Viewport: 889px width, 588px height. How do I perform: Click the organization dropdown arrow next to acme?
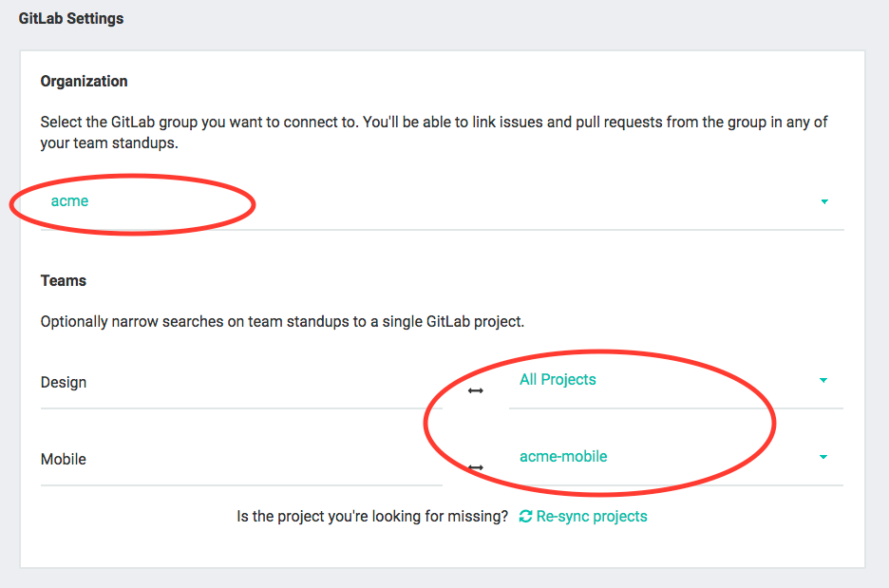click(x=824, y=202)
